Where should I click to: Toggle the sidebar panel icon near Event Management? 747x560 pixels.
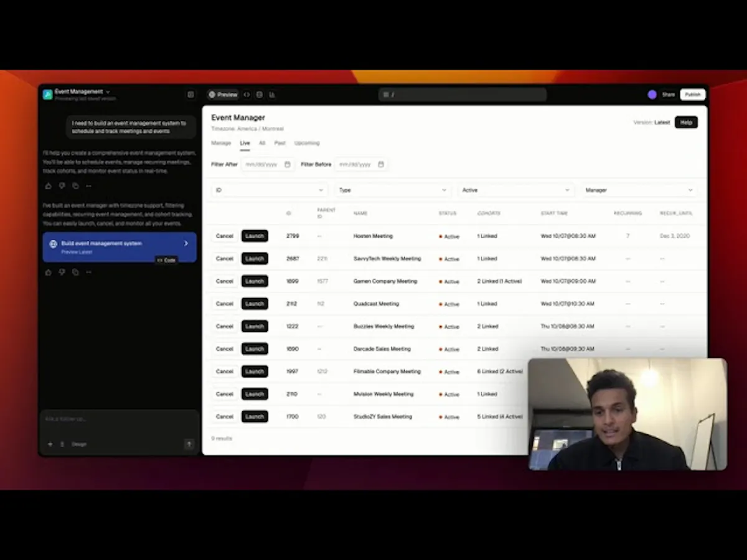coord(190,95)
